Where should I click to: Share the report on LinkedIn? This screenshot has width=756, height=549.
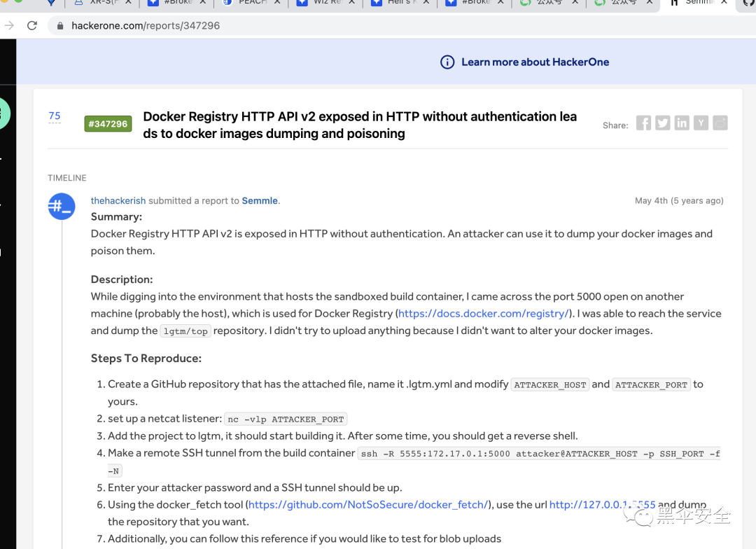(x=682, y=123)
